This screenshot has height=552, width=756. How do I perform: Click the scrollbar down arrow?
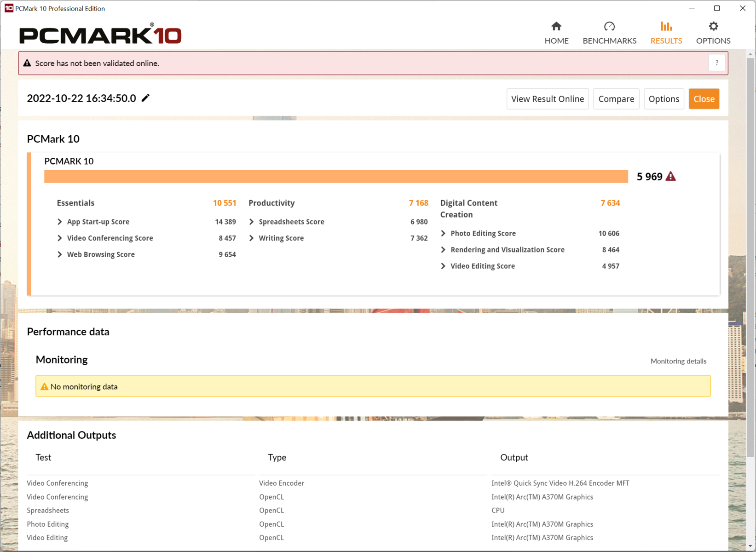click(x=750, y=546)
